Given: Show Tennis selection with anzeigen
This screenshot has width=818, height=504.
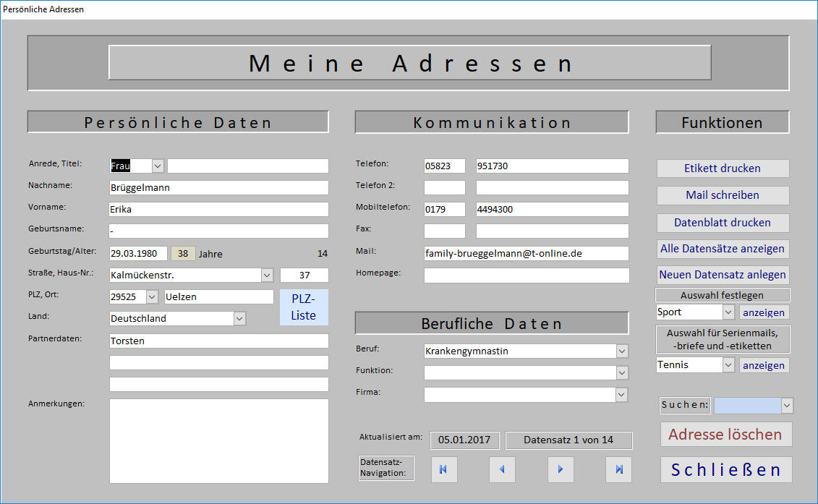Looking at the screenshot, I should [x=764, y=364].
